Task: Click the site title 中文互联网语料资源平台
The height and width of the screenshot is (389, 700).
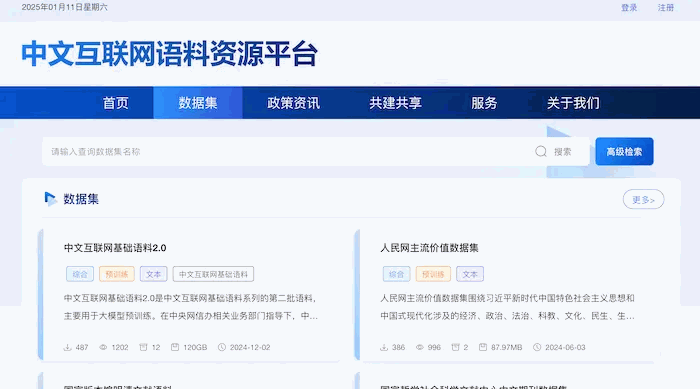Action: [169, 54]
